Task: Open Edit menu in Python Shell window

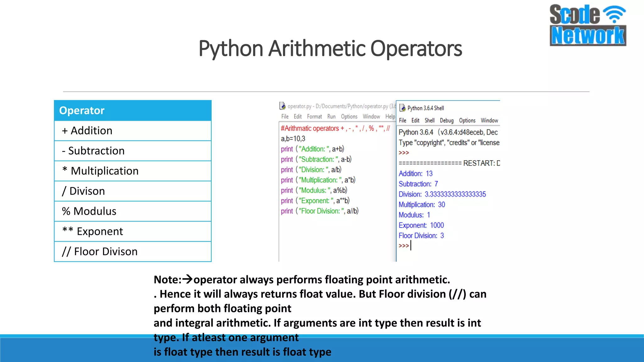Action: (415, 120)
